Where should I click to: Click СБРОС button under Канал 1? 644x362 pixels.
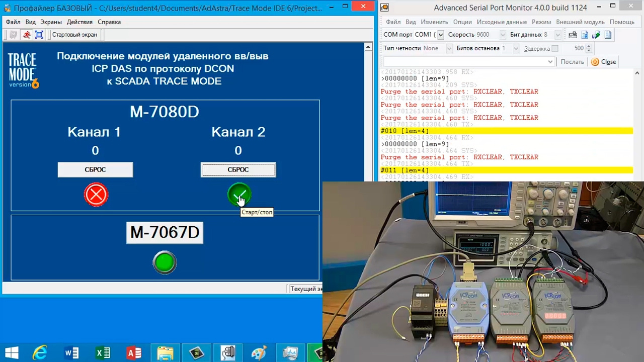click(x=95, y=170)
